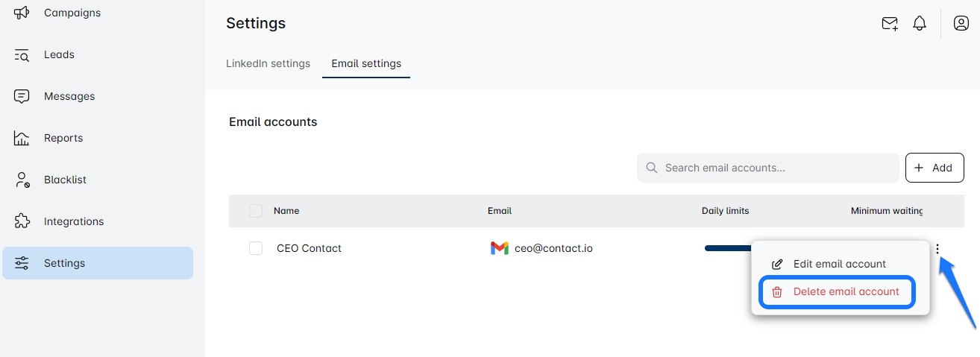
Task: Click the Messages chat bubble icon
Action: (22, 96)
